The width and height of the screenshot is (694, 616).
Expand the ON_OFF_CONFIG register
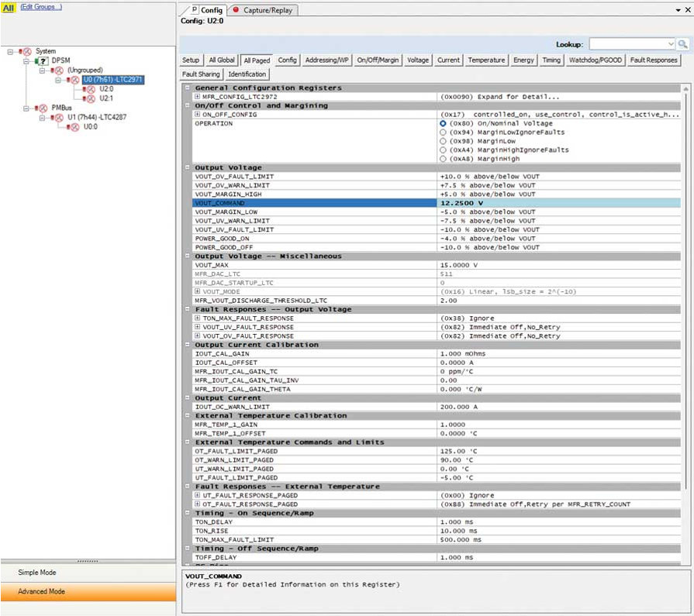tap(198, 114)
